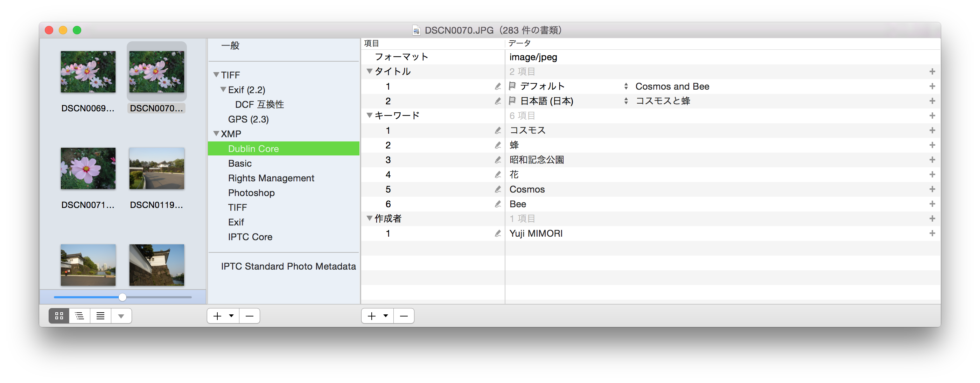Click the Cosmos and Bee title value

[672, 86]
